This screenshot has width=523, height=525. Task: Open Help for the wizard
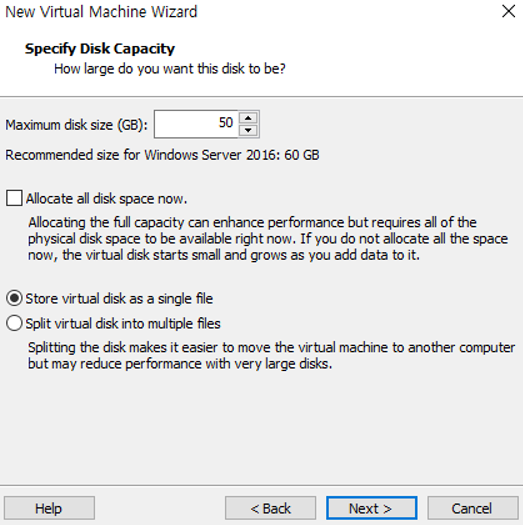49,508
